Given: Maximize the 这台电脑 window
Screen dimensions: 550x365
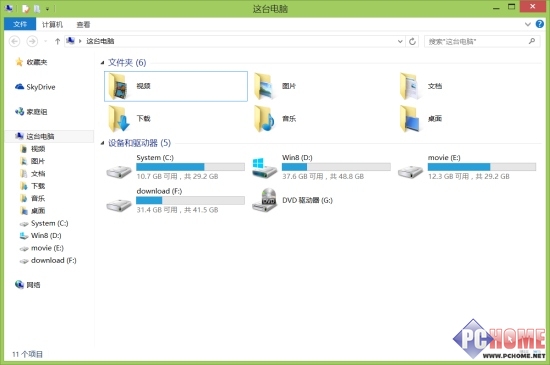Looking at the screenshot, I should pyautogui.click(x=512, y=7).
